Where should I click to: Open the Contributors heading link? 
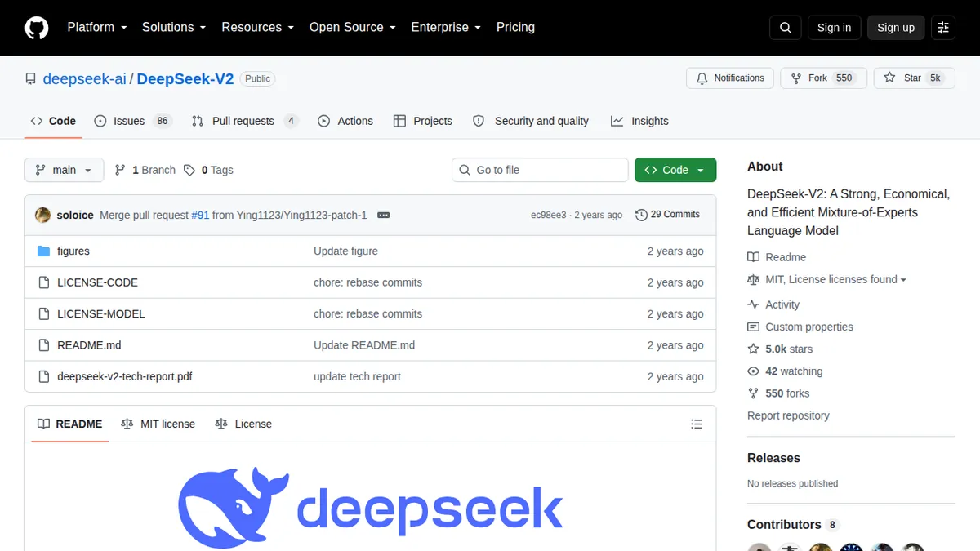pyautogui.click(x=784, y=525)
